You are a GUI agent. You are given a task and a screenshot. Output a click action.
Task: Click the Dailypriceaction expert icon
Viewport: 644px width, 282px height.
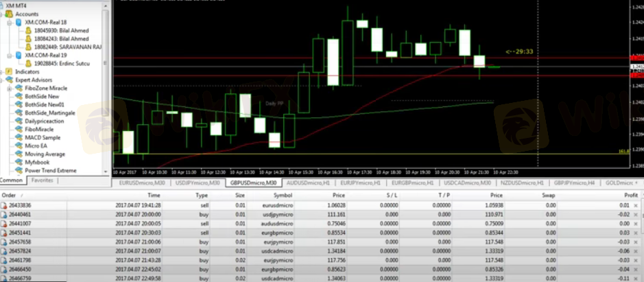click(19, 121)
